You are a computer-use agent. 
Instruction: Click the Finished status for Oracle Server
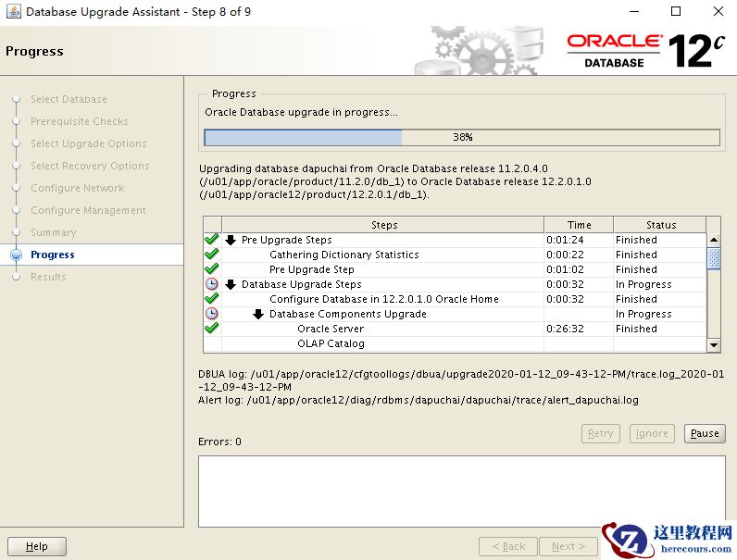(636, 329)
